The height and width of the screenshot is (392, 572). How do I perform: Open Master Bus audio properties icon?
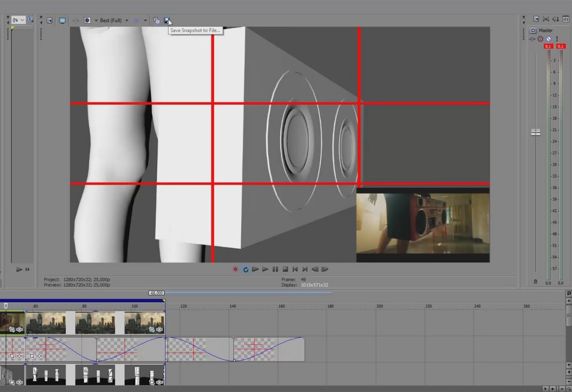click(x=536, y=19)
